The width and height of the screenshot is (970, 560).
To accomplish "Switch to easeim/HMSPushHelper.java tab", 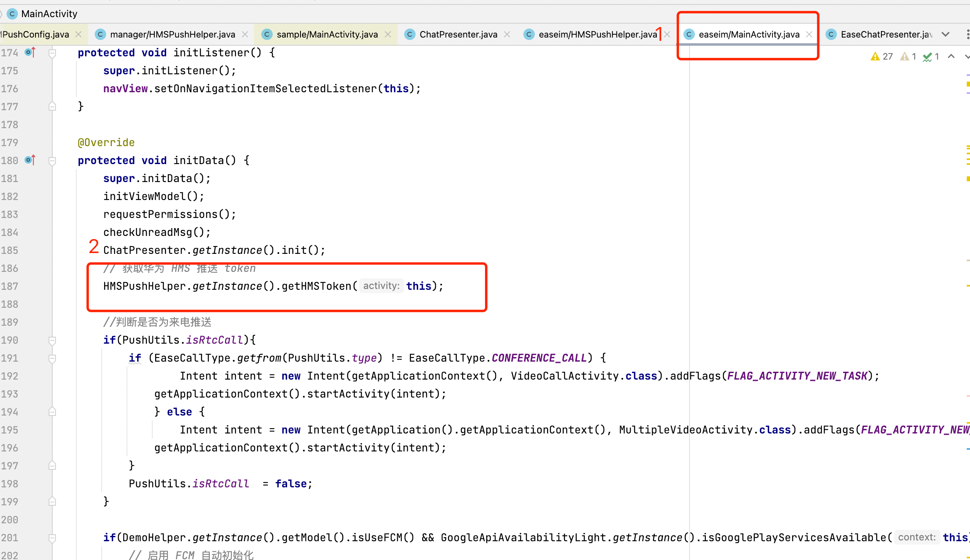I will point(597,34).
